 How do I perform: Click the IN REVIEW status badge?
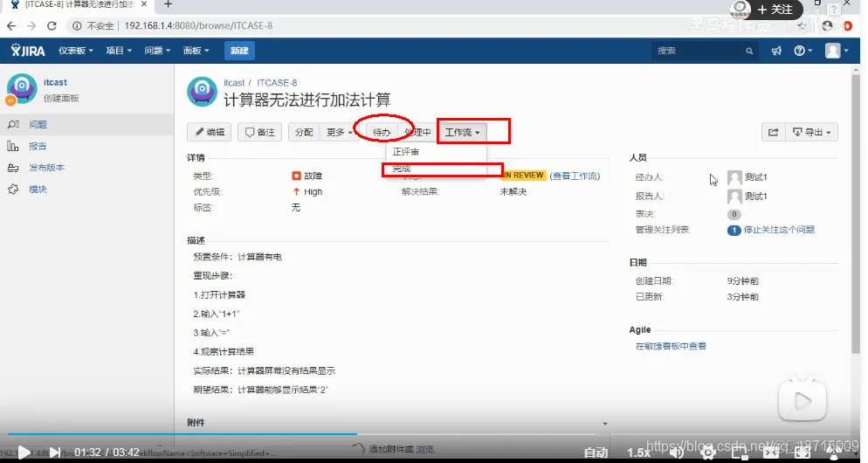524,175
